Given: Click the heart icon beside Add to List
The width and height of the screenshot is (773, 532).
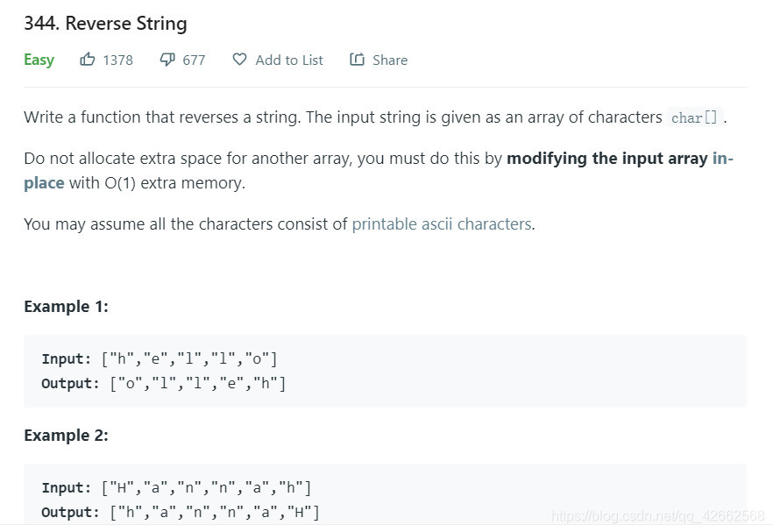Looking at the screenshot, I should pyautogui.click(x=239, y=60).
